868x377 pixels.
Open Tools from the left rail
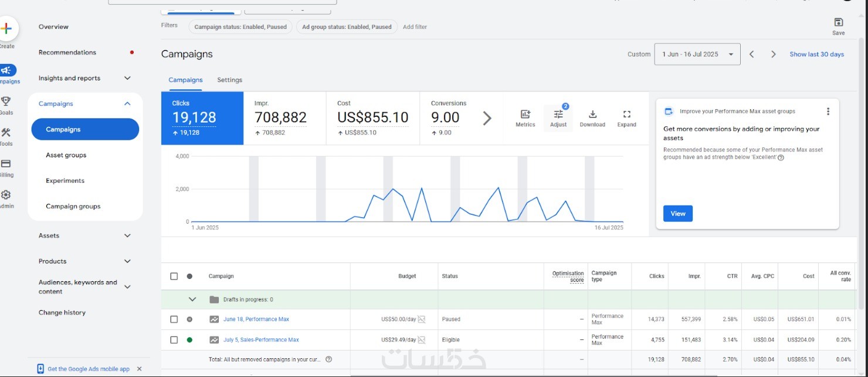(x=6, y=133)
